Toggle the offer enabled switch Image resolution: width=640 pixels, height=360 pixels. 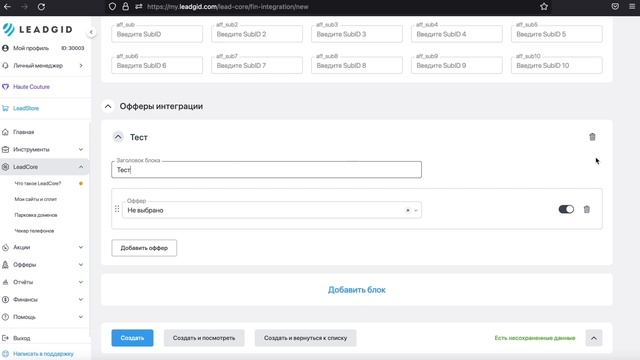(566, 209)
